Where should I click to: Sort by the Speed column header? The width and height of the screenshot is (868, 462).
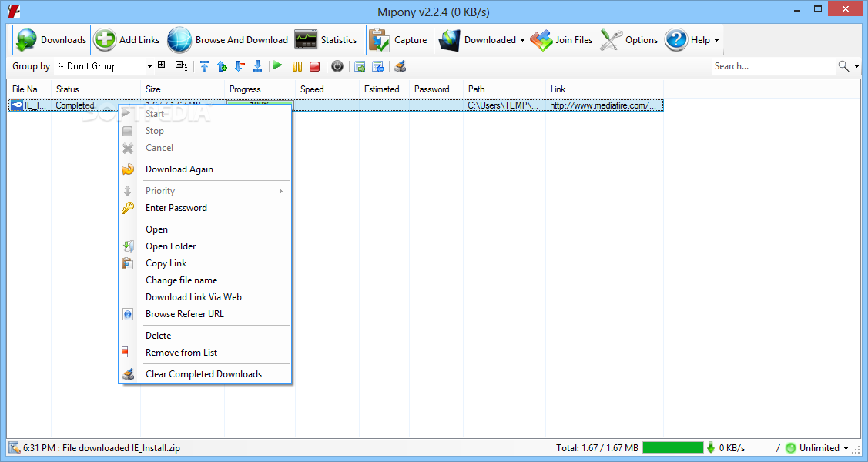[x=327, y=89]
